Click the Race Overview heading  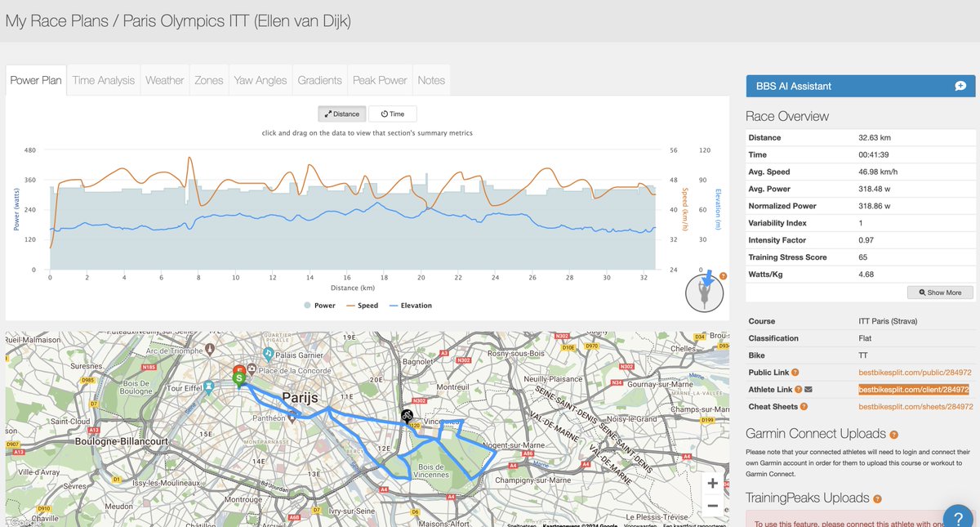tap(787, 116)
